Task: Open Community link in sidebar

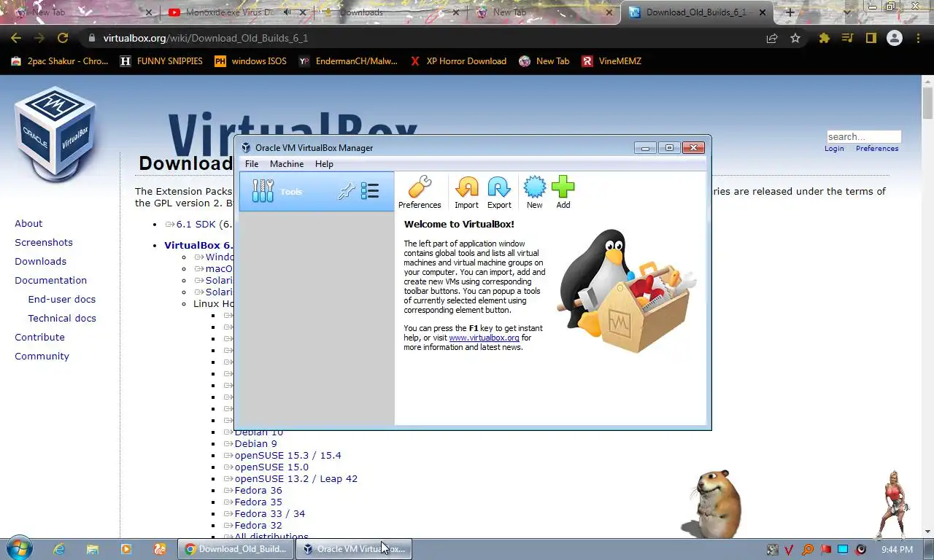Action: pyautogui.click(x=42, y=356)
